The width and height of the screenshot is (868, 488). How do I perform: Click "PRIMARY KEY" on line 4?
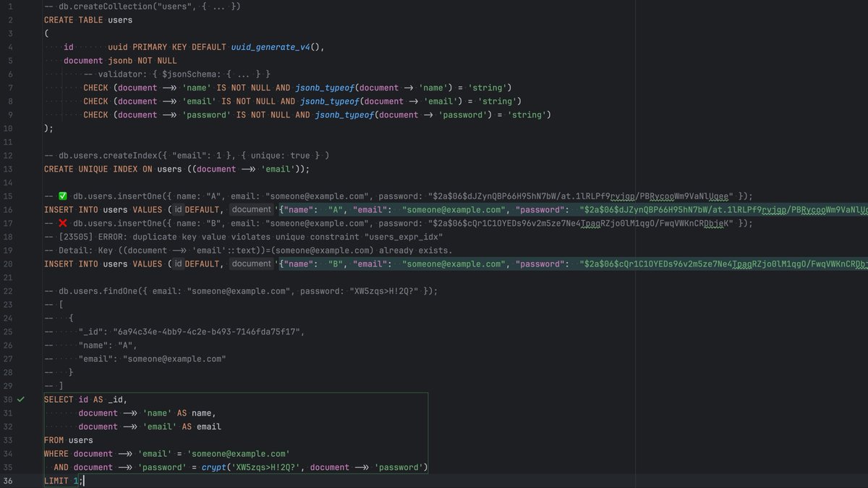[x=159, y=47]
